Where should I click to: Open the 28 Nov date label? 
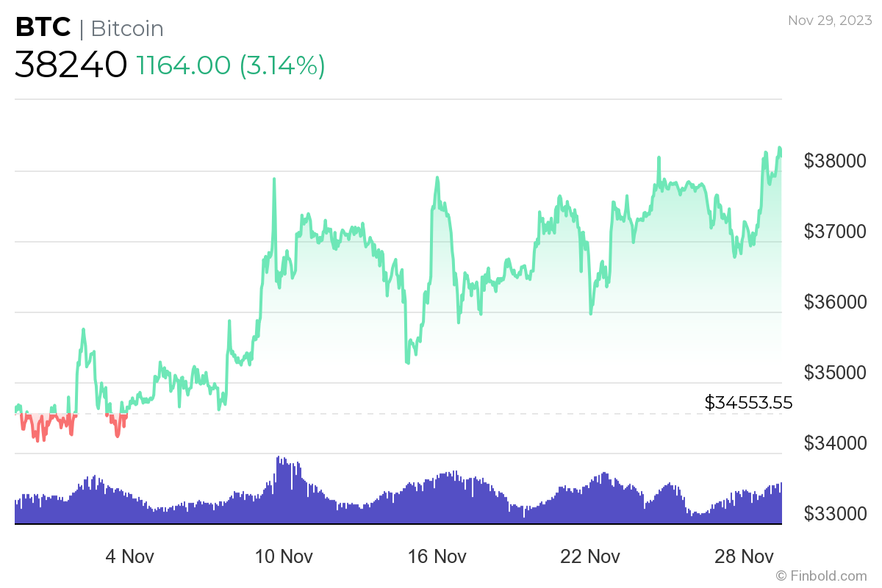point(745,556)
